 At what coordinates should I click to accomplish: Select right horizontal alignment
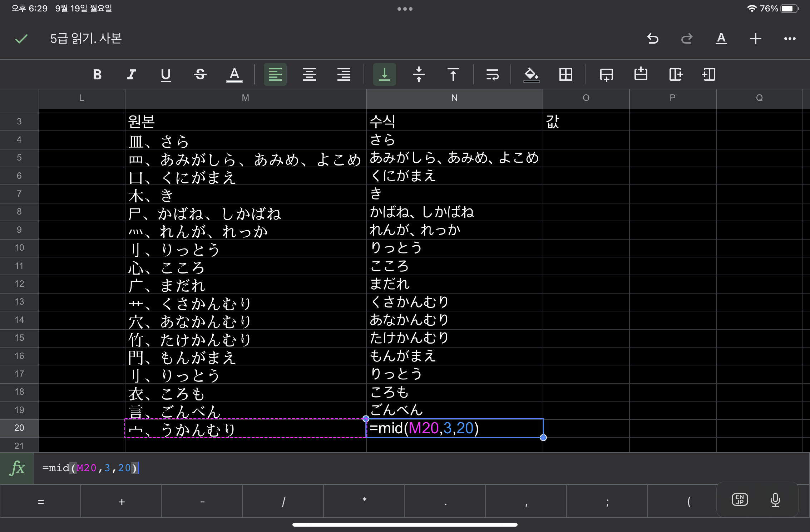tap(344, 75)
